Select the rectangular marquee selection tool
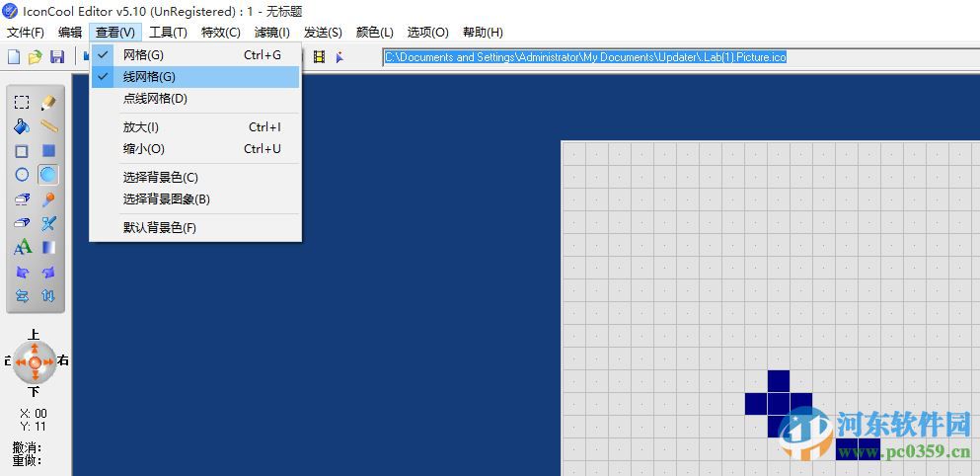Screen dimensions: 980x476 click(x=22, y=103)
